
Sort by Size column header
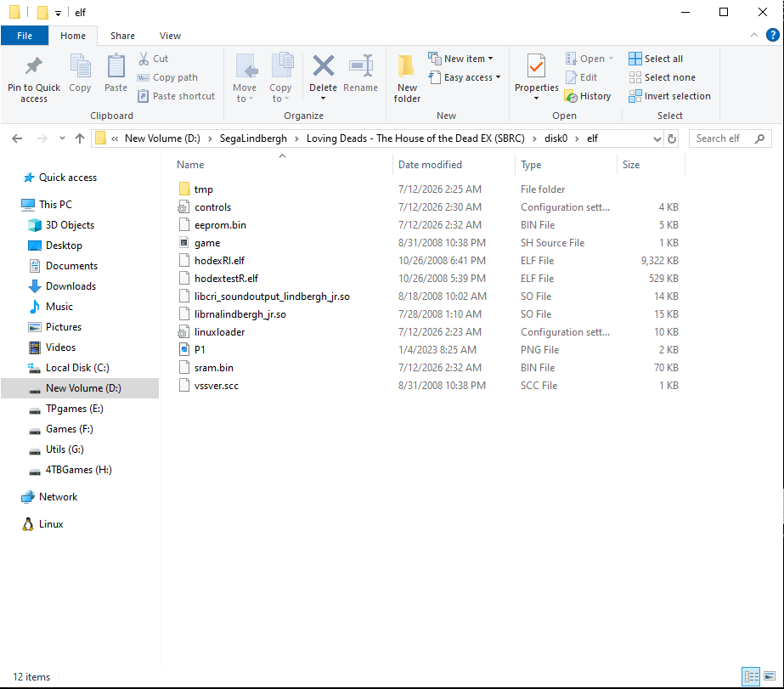631,165
